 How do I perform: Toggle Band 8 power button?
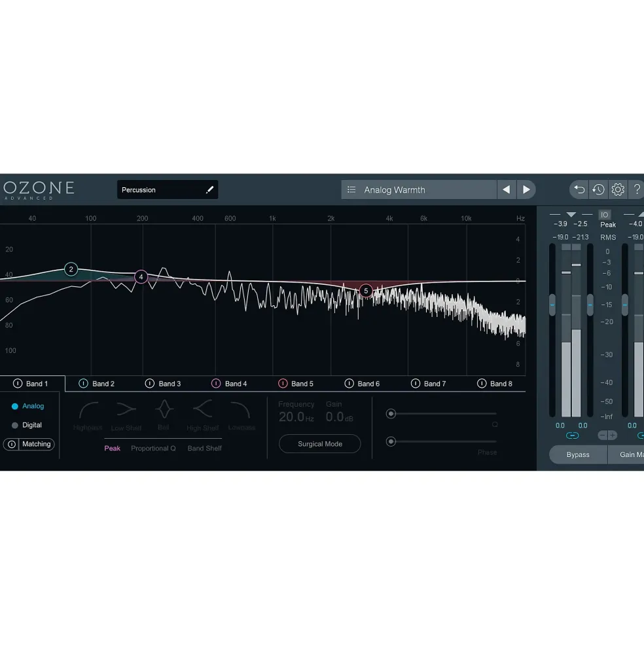click(x=482, y=383)
